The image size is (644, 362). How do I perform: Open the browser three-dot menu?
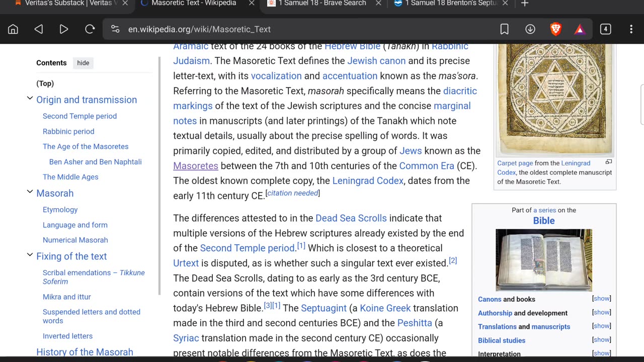[631, 29]
